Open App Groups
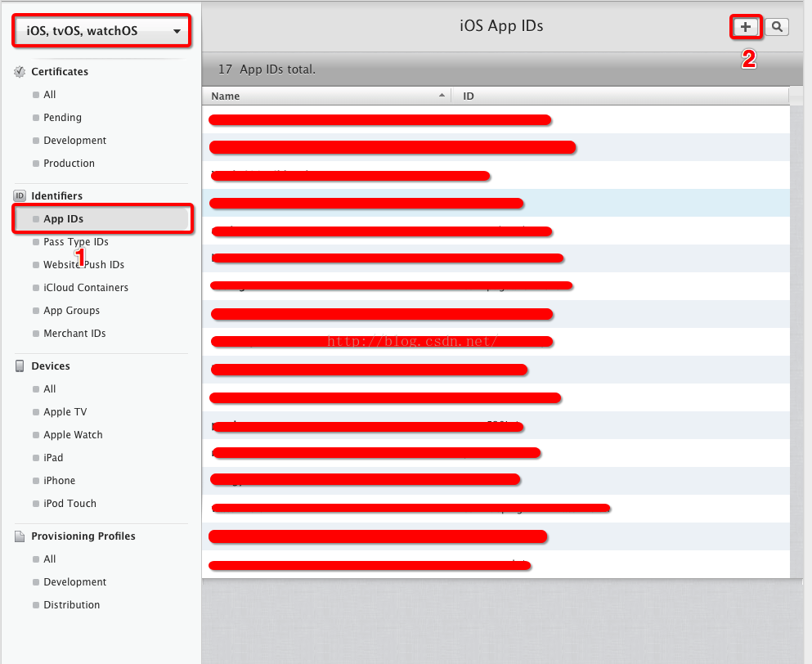Screen dimensions: 812x664 (x=71, y=310)
